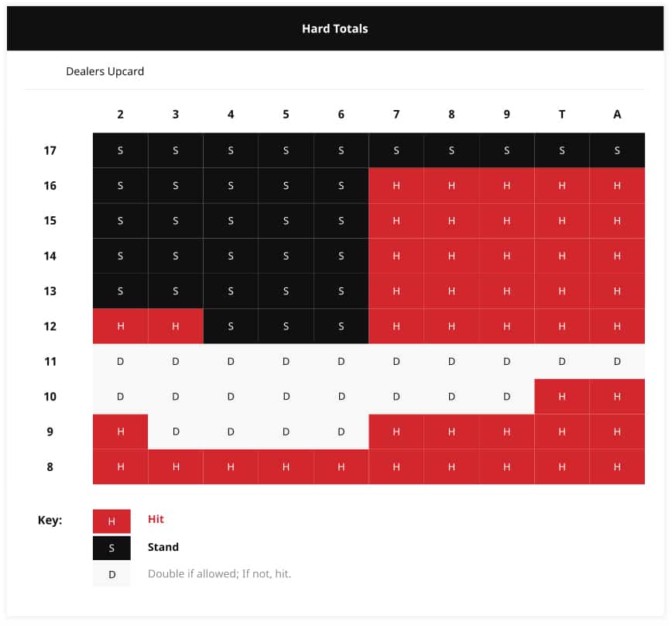This screenshot has width=672, height=626.
Task: Select the Hard Totals header bar
Action: click(335, 29)
